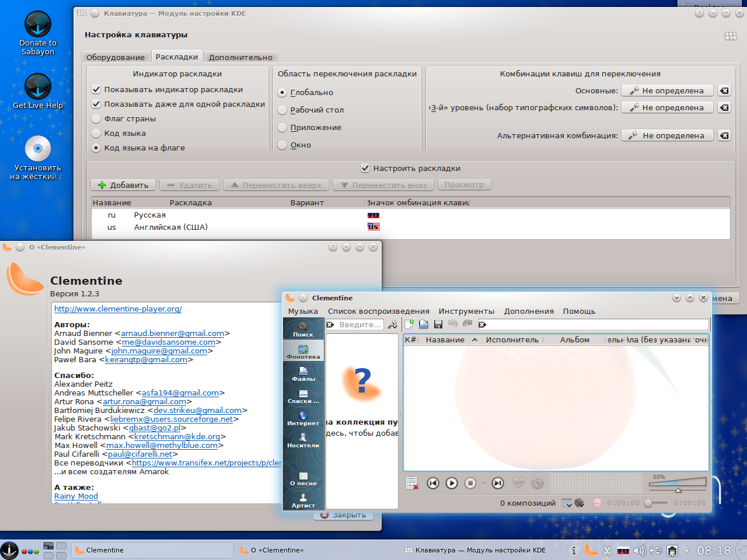747x560 pixels.
Task: Switch to the Дополнительно tab
Action: (x=240, y=57)
